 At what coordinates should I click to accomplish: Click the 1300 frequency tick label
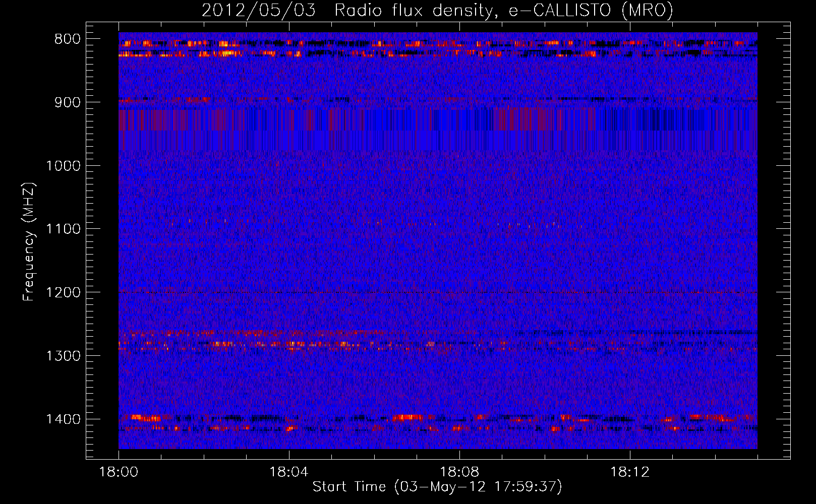tap(63, 356)
